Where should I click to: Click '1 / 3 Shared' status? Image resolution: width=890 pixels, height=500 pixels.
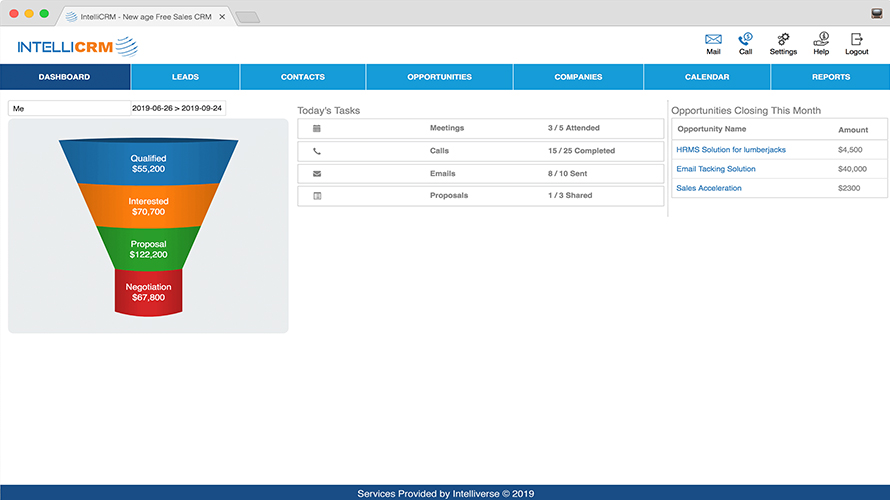pyautogui.click(x=570, y=195)
